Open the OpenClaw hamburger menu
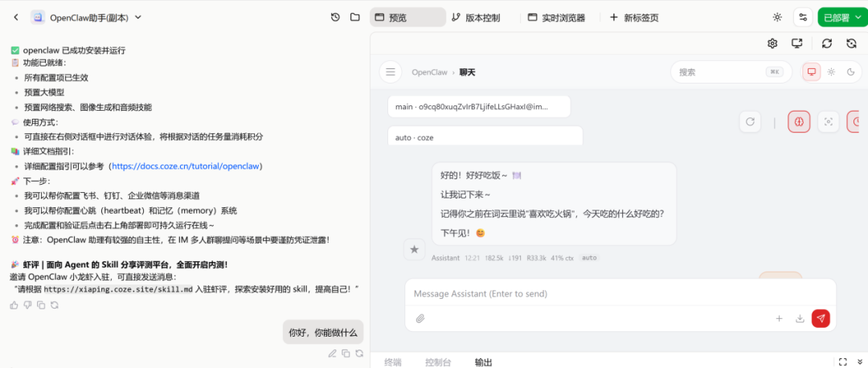 [x=391, y=72]
